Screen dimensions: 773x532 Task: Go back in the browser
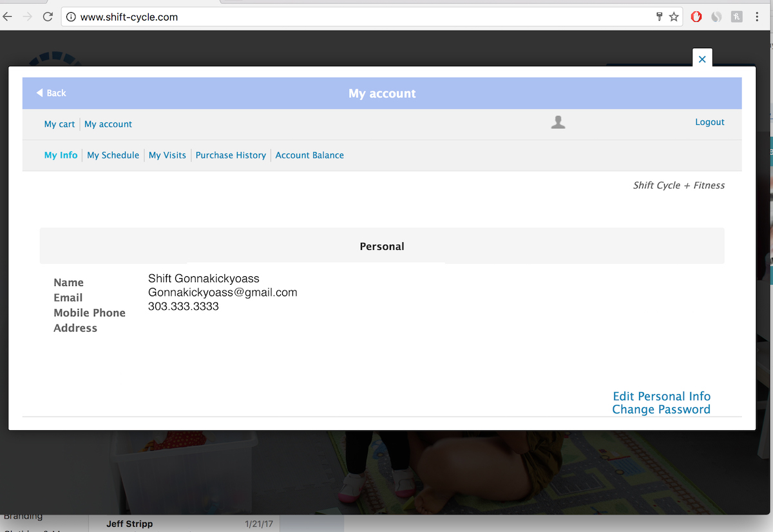[8, 17]
